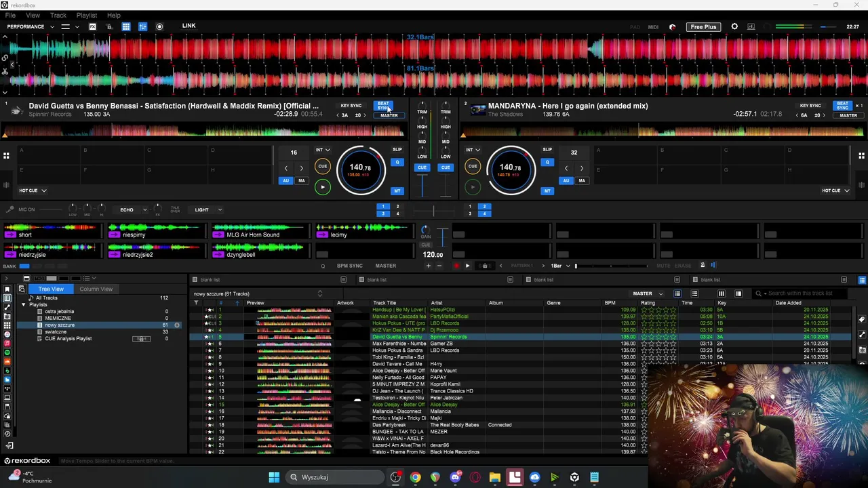This screenshot has width=868, height=488.
Task: Open the right pad grid icon
Action: click(861, 156)
